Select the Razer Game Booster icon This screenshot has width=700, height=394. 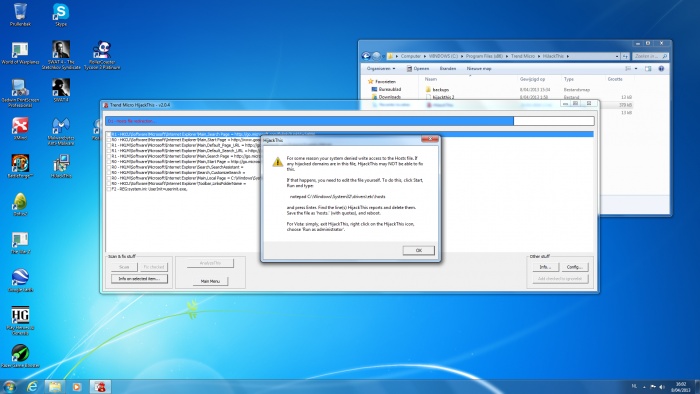click(x=20, y=356)
